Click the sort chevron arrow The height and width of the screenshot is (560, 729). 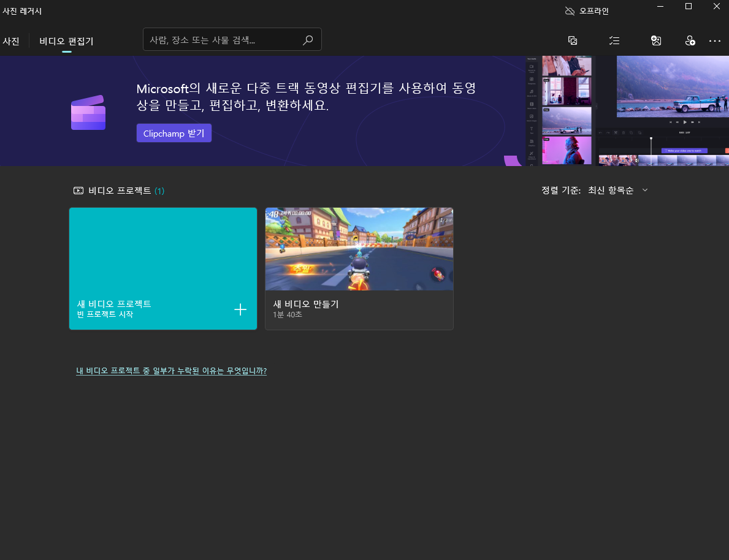point(645,190)
